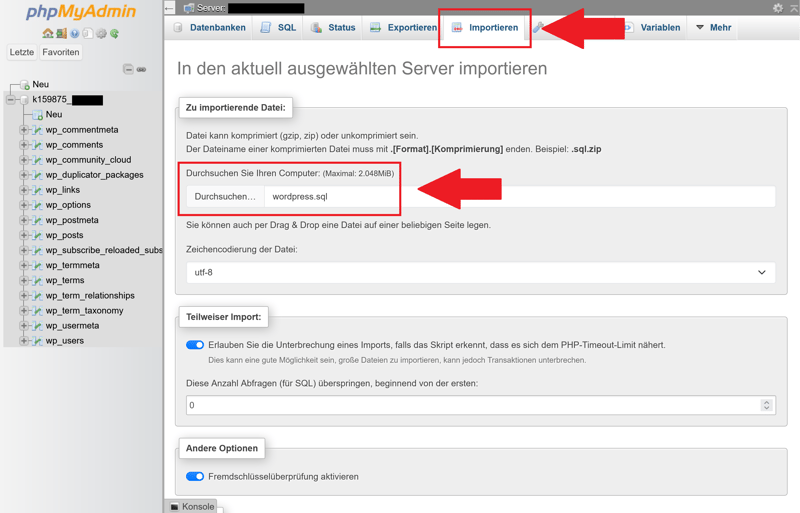Screen dimensions: 800x513
Task: Click the page settings gear at top right
Action: [778, 8]
